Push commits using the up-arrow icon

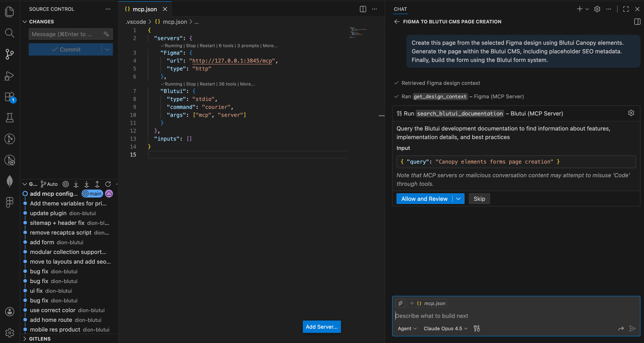[97, 184]
